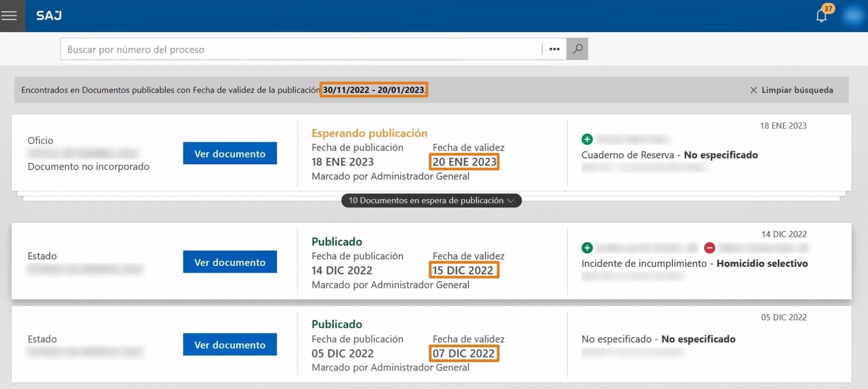
Task: Click green plus icon in Incidente de incumplimiento card
Action: click(587, 248)
